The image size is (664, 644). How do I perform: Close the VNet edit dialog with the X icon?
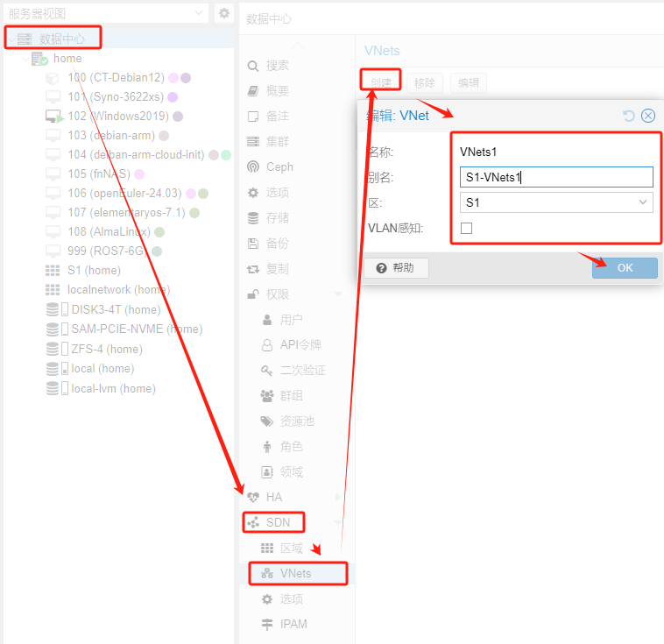(648, 116)
